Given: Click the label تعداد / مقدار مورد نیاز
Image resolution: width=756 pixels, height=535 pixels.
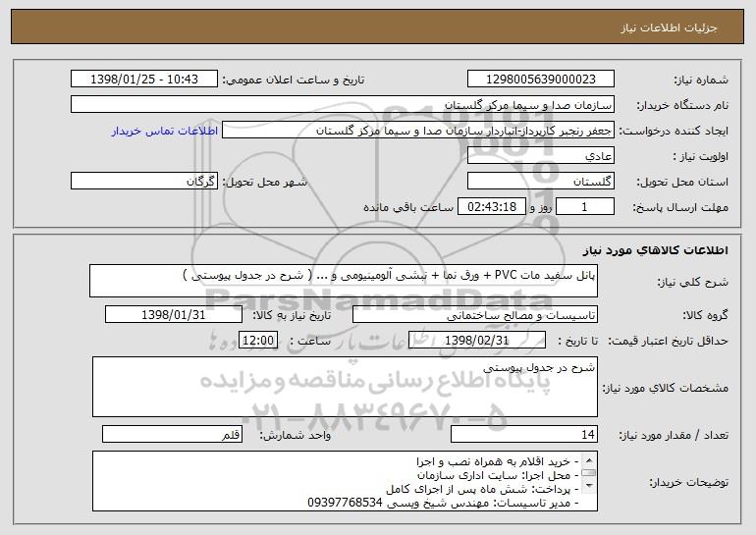Looking at the screenshot, I should point(674,435).
